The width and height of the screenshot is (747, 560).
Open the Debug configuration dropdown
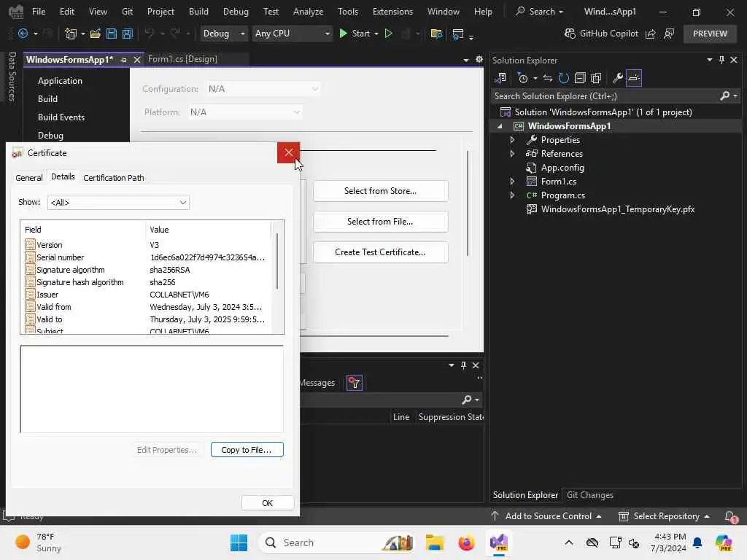point(222,34)
